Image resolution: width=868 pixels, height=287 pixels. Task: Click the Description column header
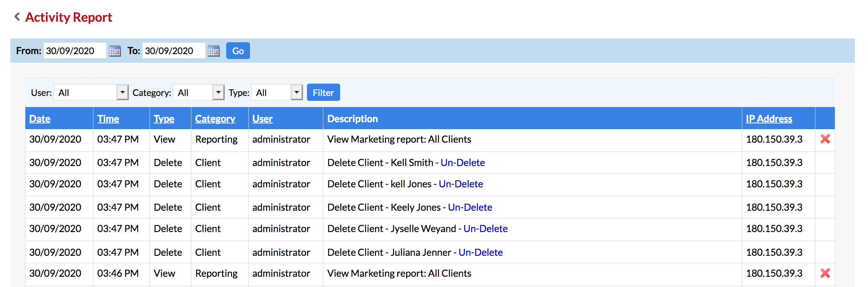pyautogui.click(x=352, y=119)
